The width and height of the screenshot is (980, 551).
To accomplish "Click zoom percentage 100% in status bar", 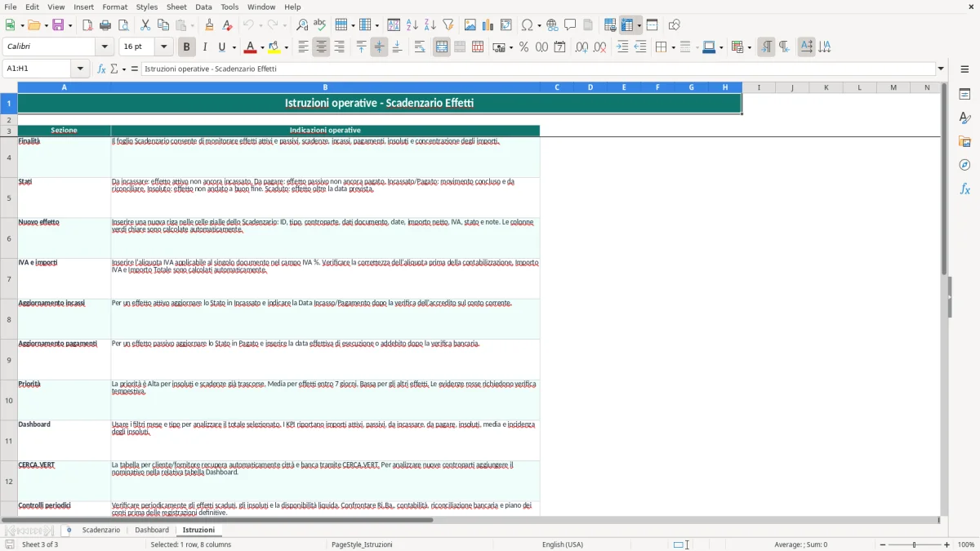I will tap(966, 544).
